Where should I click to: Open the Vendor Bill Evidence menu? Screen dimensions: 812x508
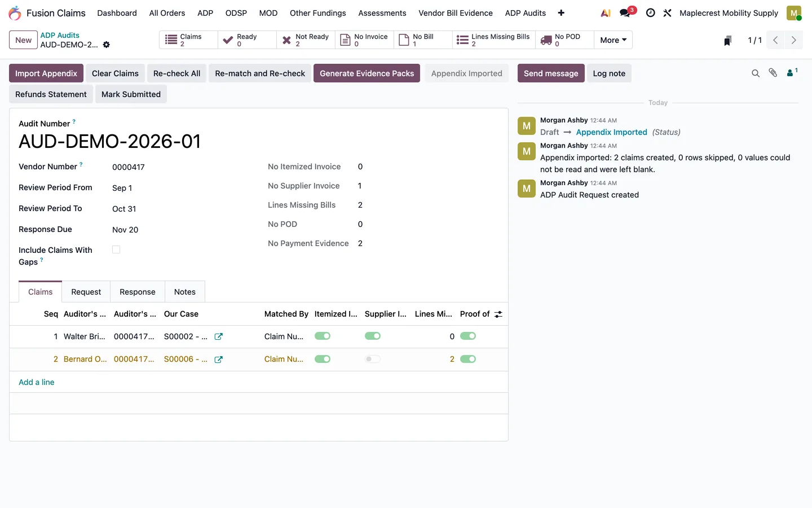[456, 13]
